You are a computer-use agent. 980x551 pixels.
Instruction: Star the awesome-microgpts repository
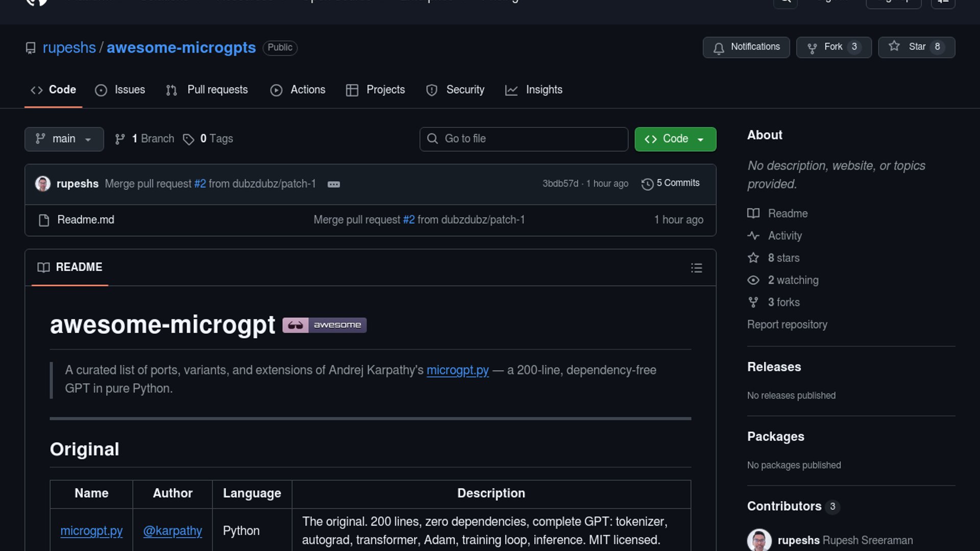[916, 47]
